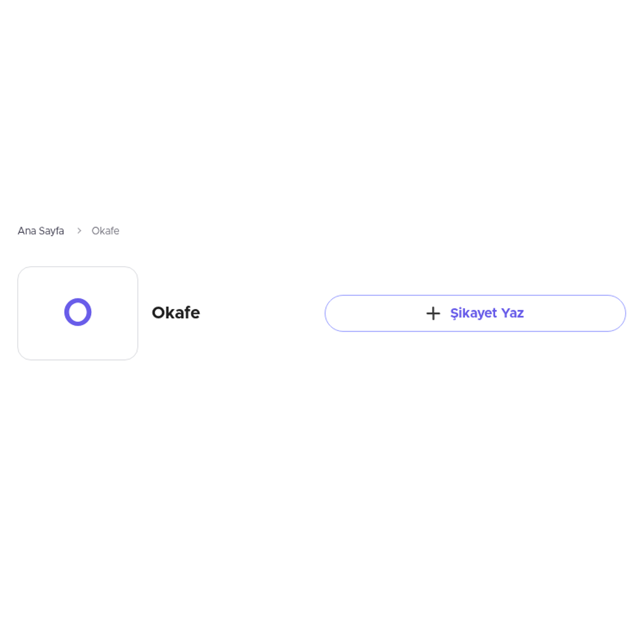644x644 pixels.
Task: Open the Ana Sayfa breadcrumb link
Action: (x=41, y=231)
